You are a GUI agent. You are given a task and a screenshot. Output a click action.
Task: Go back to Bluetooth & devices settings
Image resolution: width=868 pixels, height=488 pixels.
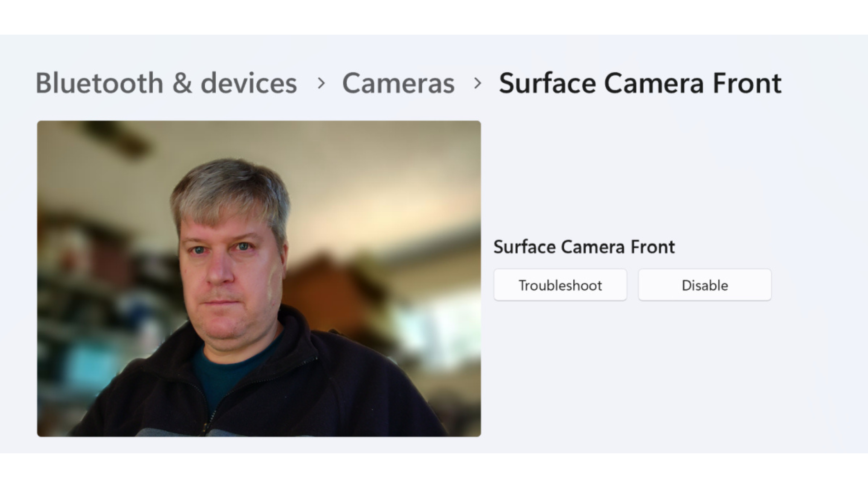(x=166, y=83)
